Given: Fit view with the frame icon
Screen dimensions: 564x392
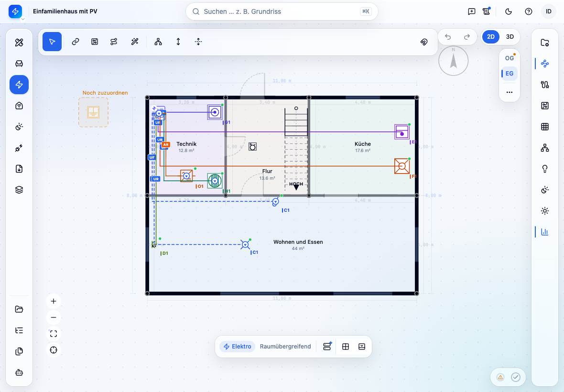Looking at the screenshot, I should coord(54,334).
